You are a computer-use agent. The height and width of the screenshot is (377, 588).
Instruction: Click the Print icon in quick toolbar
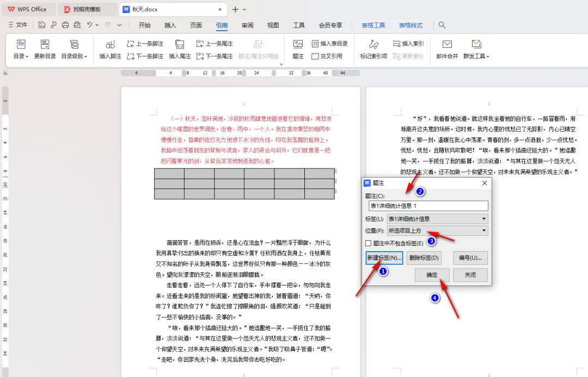pyautogui.click(x=65, y=25)
